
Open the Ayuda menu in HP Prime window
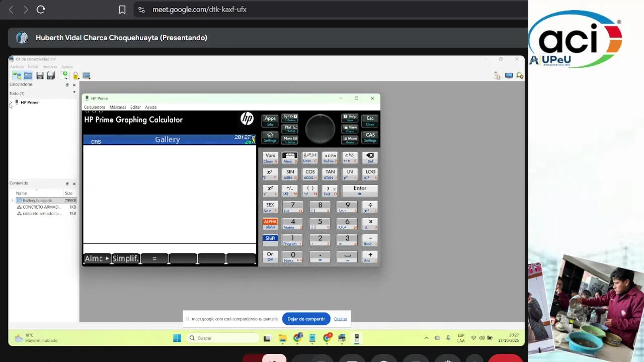[151, 107]
